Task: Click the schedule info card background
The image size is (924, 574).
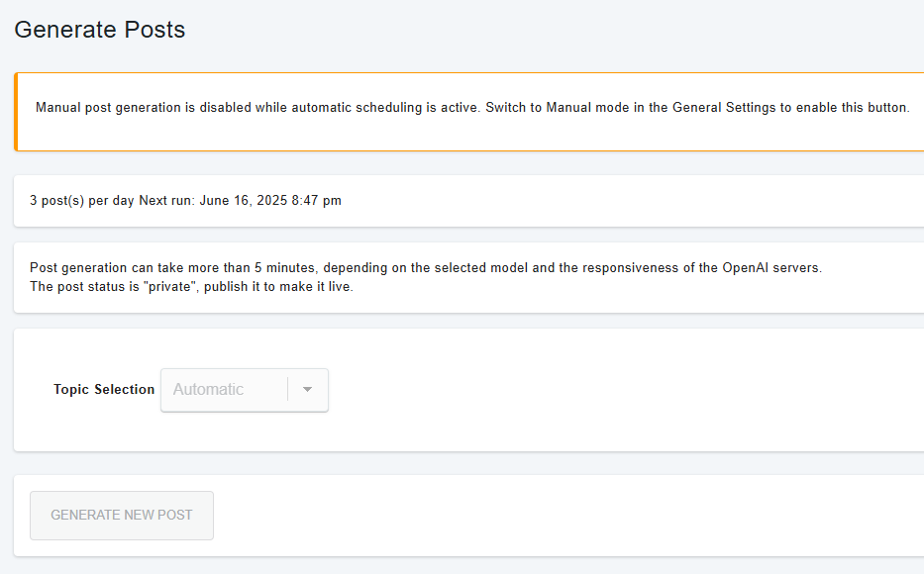Action: pyautogui.click(x=589, y=201)
